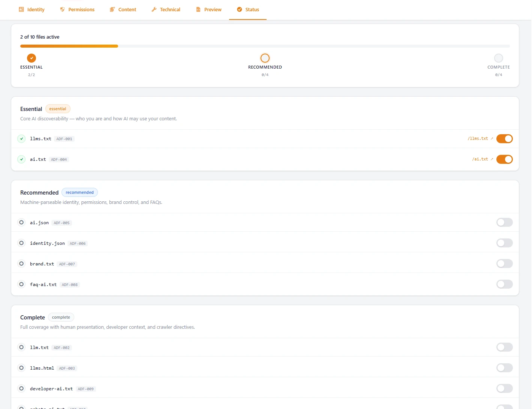The height and width of the screenshot is (409, 532).
Task: Open the /llms.txt link
Action: click(x=480, y=139)
